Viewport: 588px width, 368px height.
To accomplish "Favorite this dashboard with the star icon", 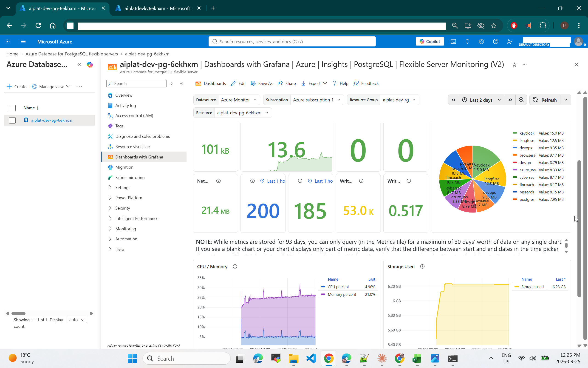I will [x=514, y=65].
